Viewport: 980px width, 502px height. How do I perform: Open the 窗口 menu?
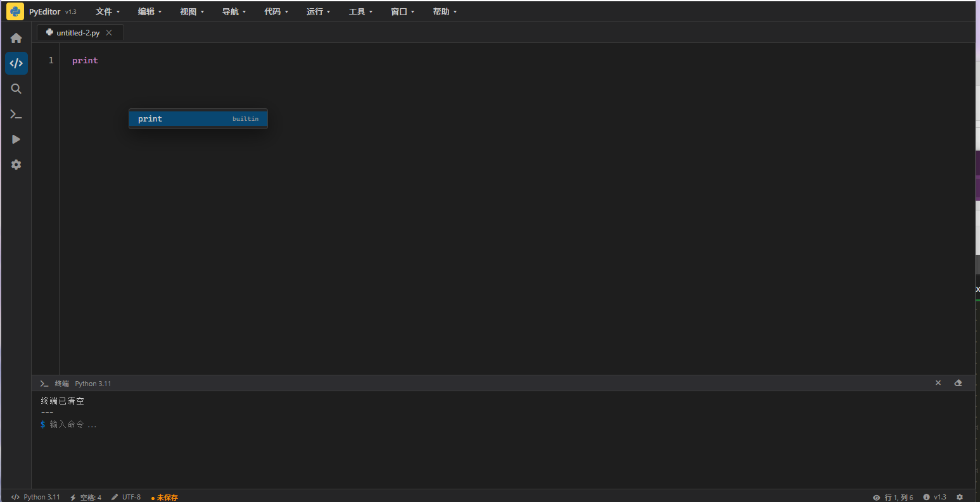(403, 11)
